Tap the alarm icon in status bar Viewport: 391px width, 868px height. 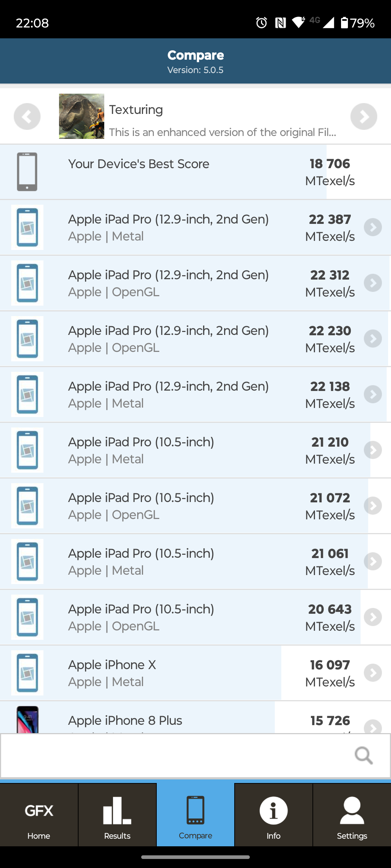point(261,23)
